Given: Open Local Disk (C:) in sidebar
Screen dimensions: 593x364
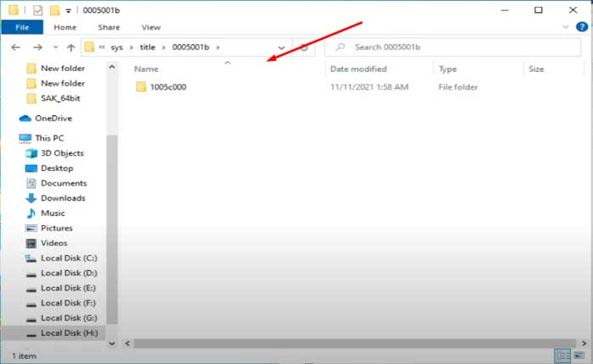Looking at the screenshot, I should [x=69, y=257].
